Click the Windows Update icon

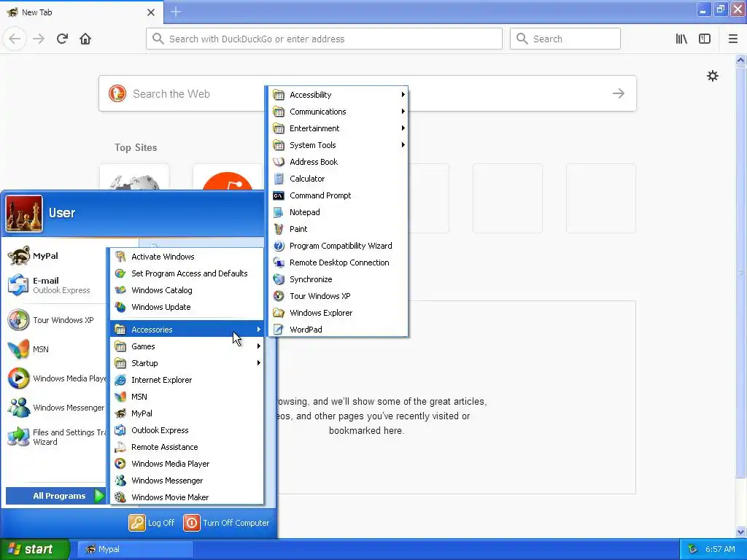tap(120, 307)
